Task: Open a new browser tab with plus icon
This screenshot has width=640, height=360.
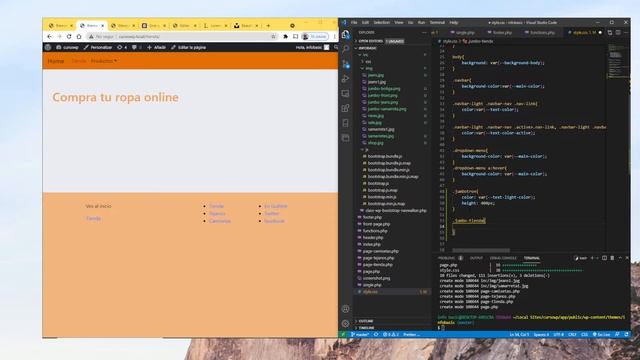Action: tap(268, 25)
